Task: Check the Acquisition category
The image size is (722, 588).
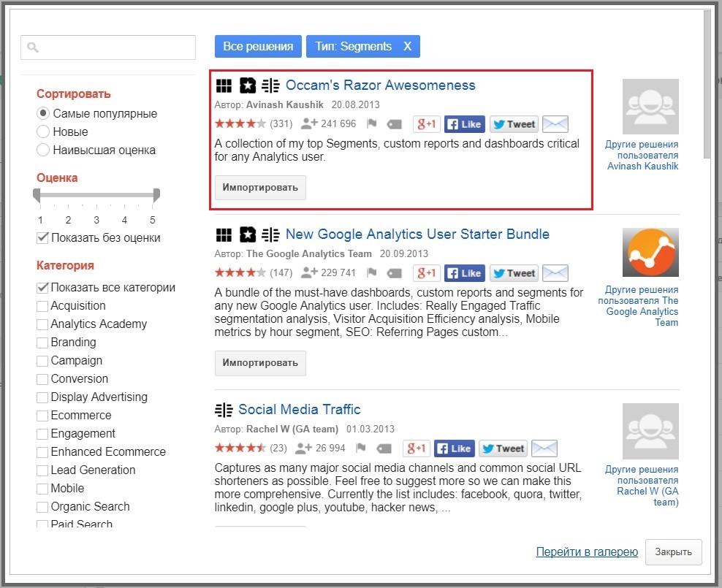Action: click(x=42, y=306)
